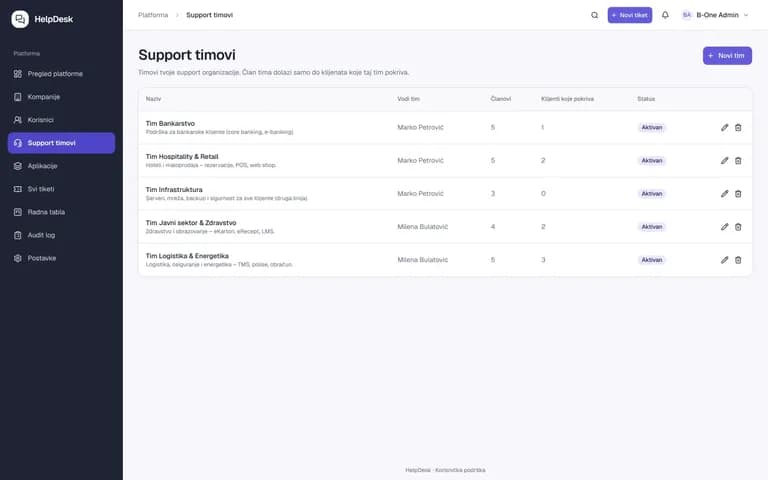The width and height of the screenshot is (768, 480).
Task: Click the Tim Bankarstvo team name
Action: coord(170,123)
